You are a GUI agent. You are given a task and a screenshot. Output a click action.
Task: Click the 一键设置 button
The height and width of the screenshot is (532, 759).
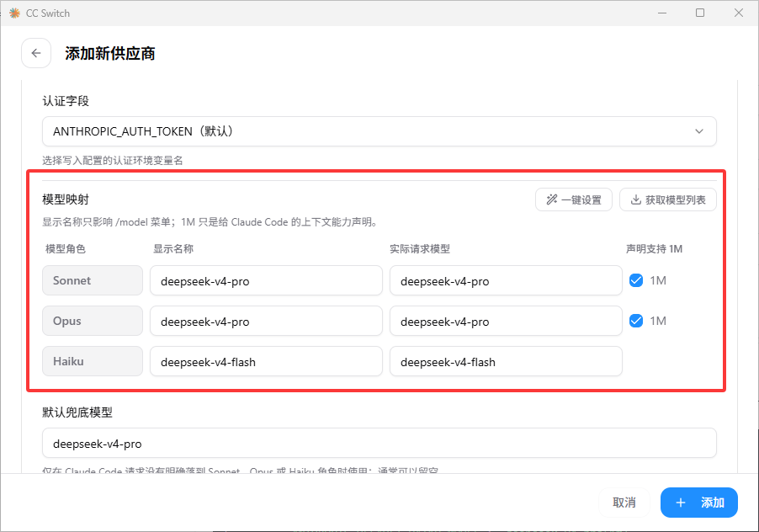(574, 199)
